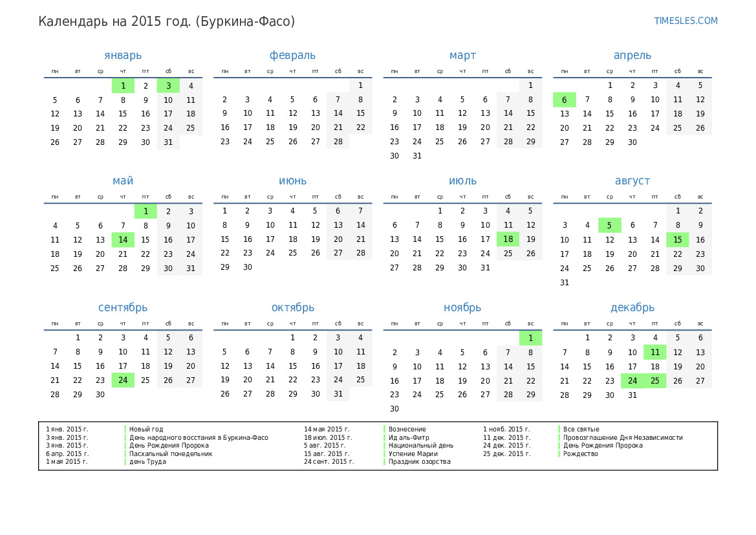Open the декабрь month heading
The image size is (756, 535).
click(632, 308)
